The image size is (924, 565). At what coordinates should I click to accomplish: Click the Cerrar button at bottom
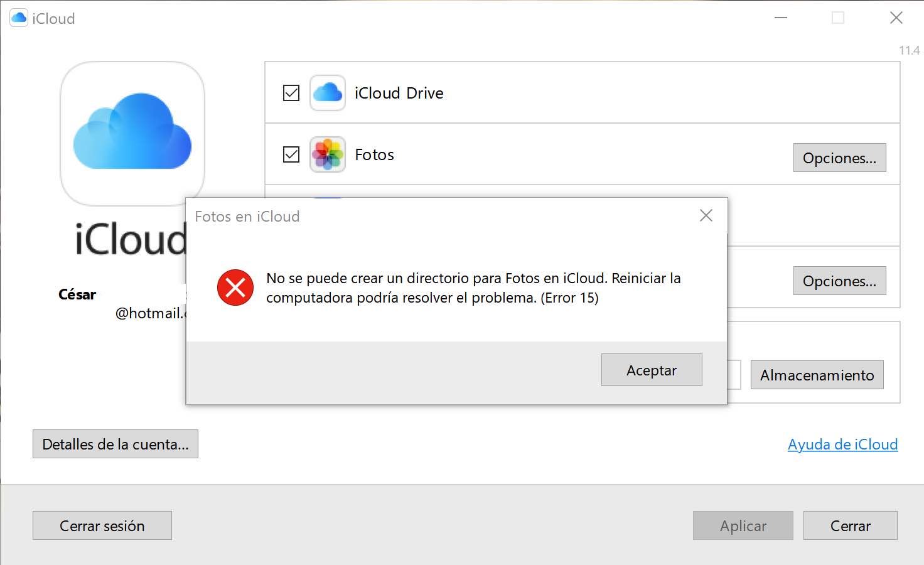coord(850,525)
